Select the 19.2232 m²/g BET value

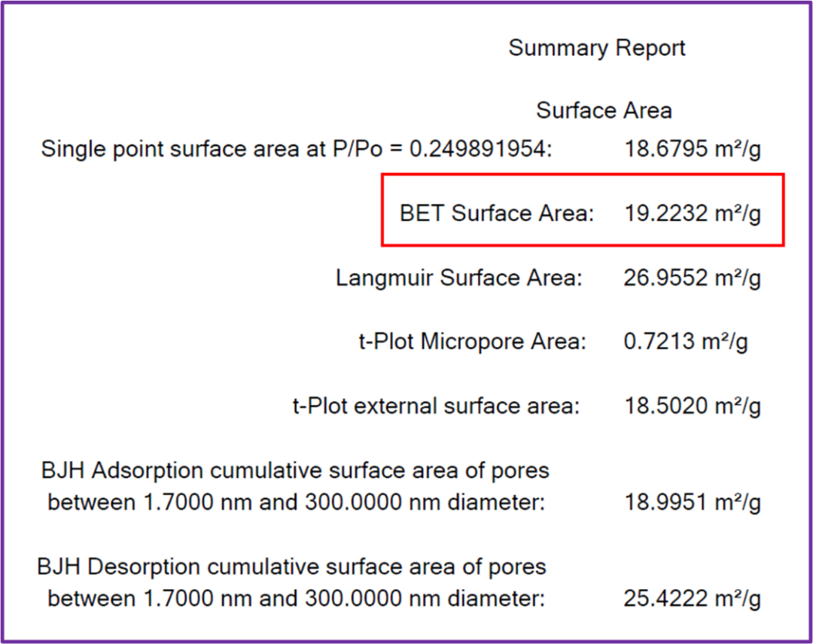click(692, 214)
